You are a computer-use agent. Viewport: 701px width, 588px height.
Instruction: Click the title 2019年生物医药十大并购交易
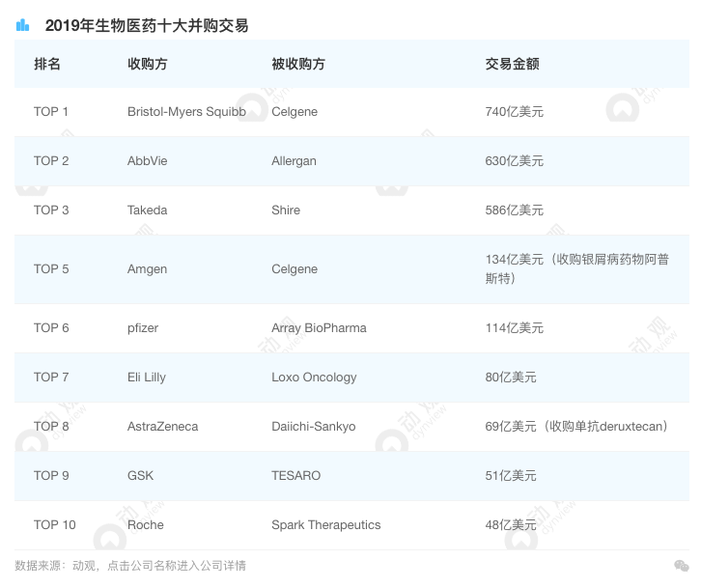pyautogui.click(x=147, y=25)
